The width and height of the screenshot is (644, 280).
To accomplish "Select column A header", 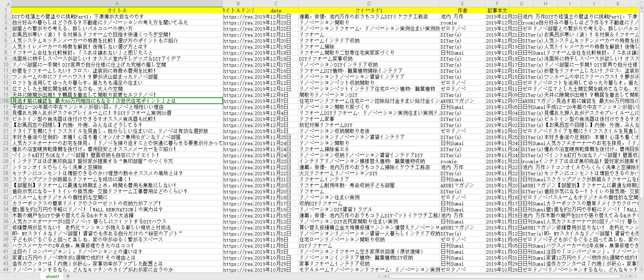I will [x=117, y=3].
